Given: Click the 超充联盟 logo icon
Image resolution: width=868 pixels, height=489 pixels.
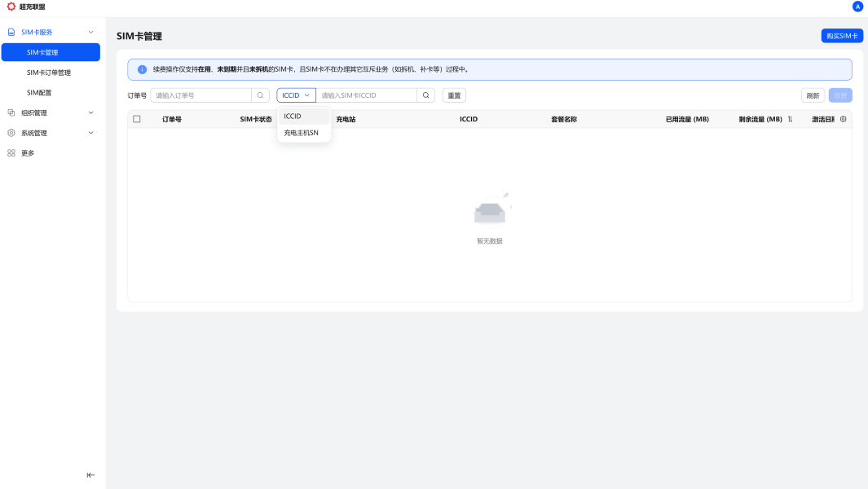Looking at the screenshot, I should click(11, 7).
